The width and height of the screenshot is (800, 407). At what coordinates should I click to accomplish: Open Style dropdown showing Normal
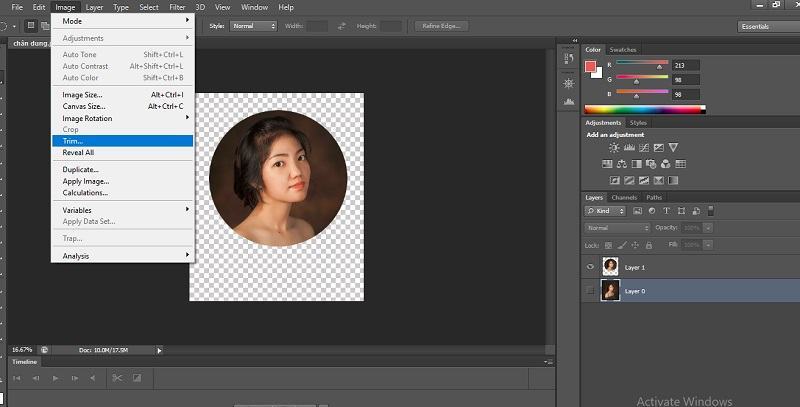(253, 26)
